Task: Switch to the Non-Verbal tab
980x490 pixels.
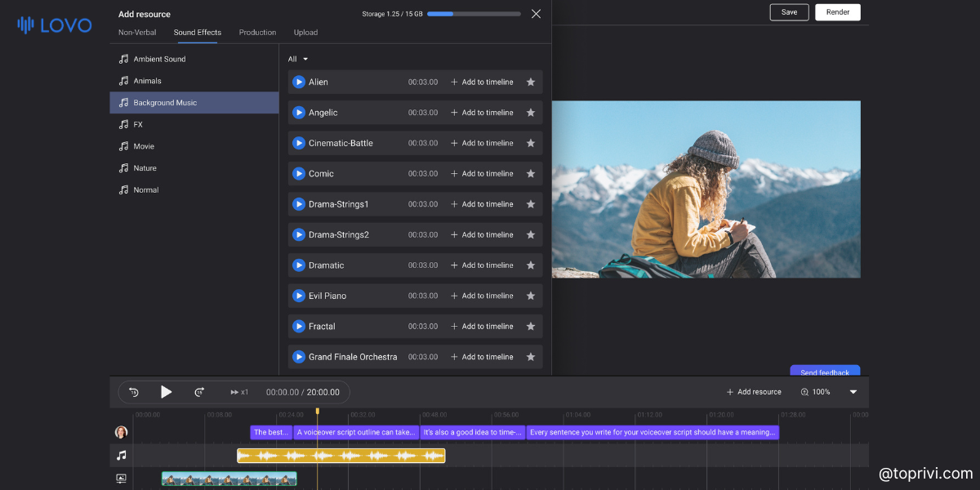Action: (x=137, y=33)
